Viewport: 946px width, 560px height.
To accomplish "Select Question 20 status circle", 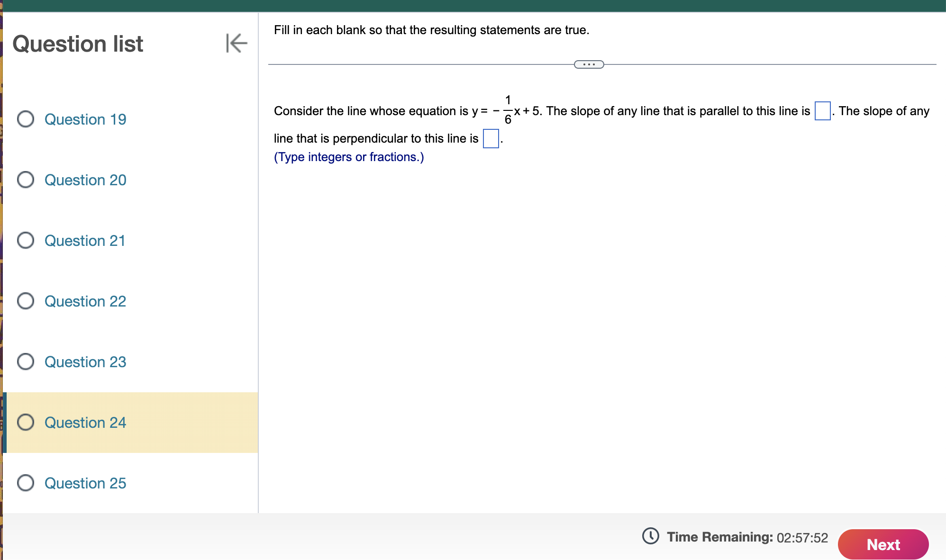I will [x=26, y=180].
